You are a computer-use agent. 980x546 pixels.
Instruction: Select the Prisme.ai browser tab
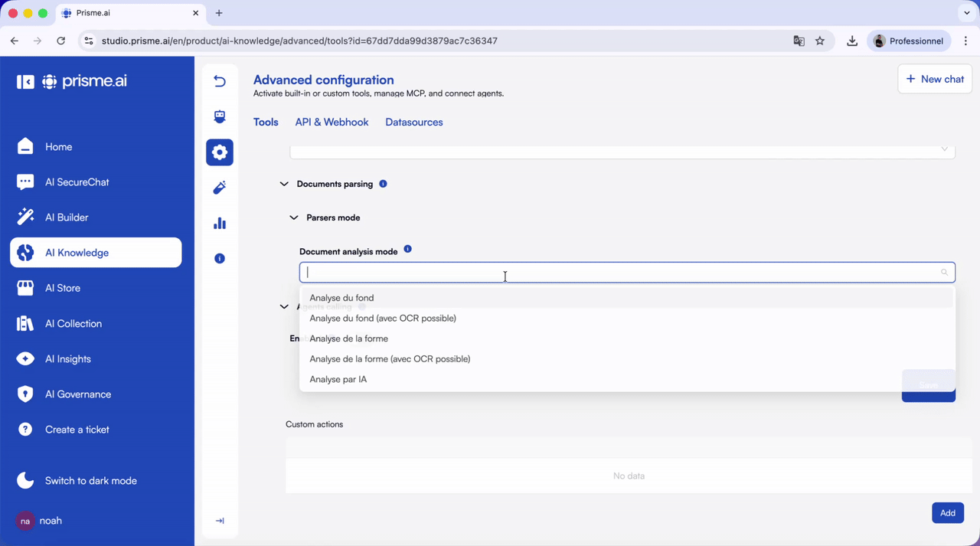click(x=129, y=13)
